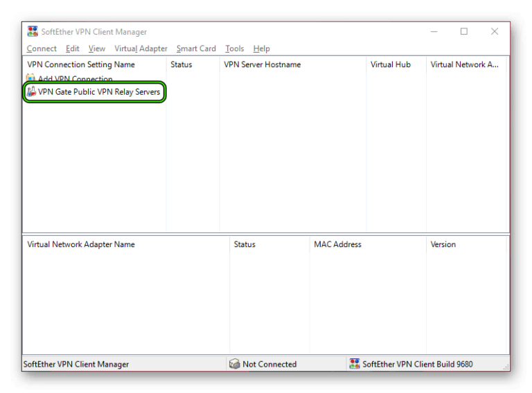Click the SoftEther app icon in title bar

click(32, 31)
